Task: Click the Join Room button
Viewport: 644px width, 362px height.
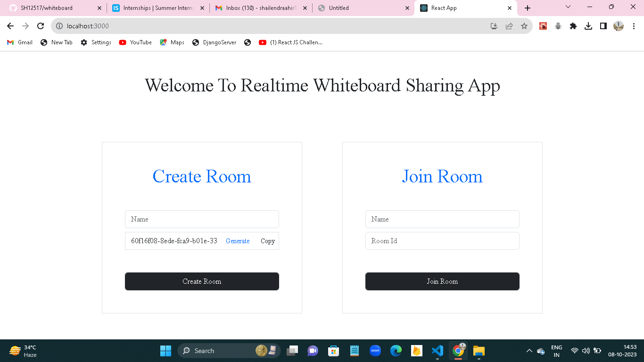Action: pos(442,281)
